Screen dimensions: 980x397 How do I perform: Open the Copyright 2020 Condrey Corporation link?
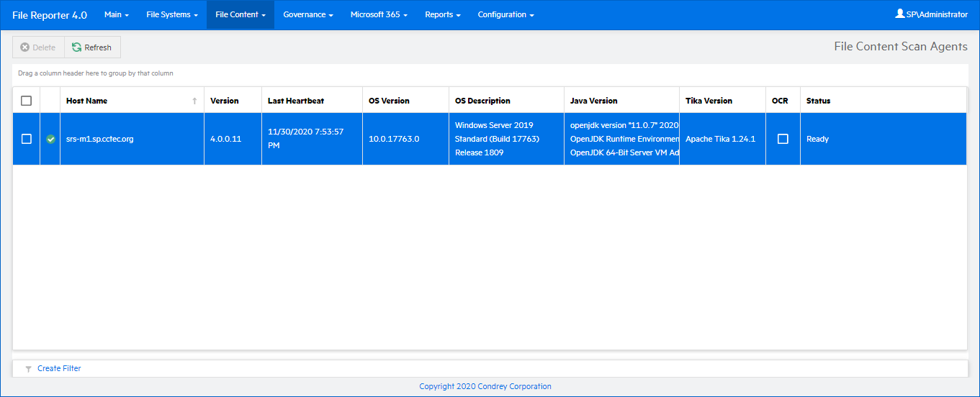coord(485,386)
